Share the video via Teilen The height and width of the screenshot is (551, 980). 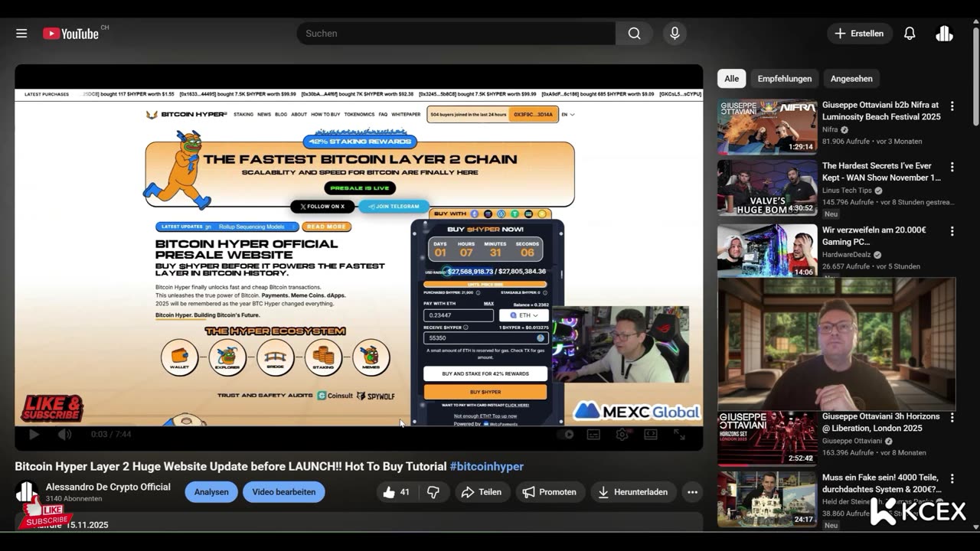click(482, 492)
